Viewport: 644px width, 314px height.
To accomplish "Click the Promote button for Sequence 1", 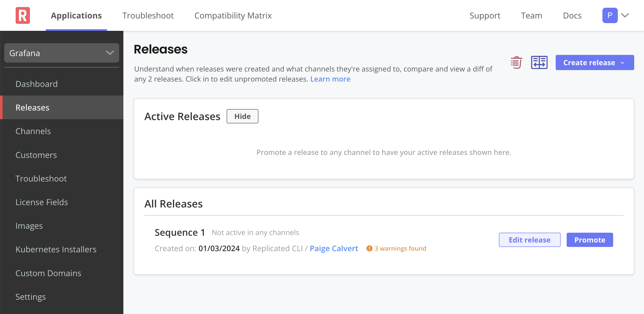I will [590, 240].
